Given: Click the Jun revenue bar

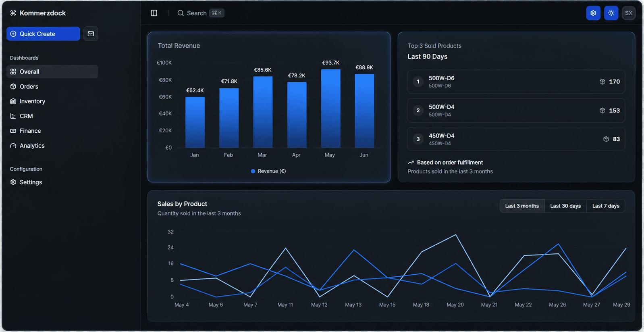Looking at the screenshot, I should (364, 111).
